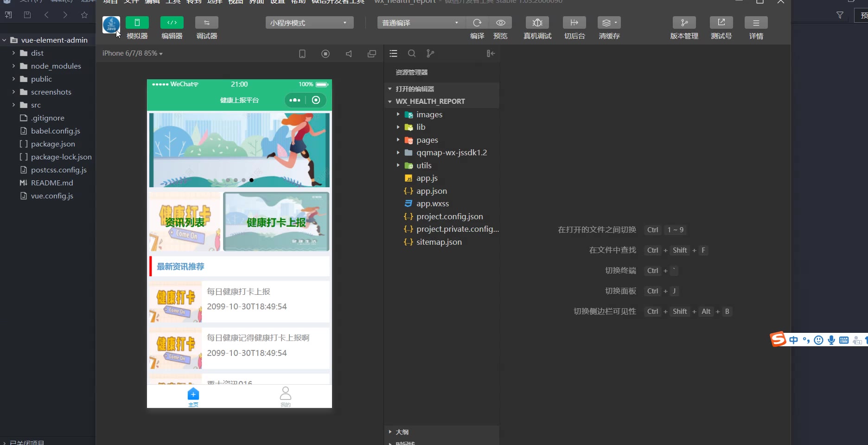Image resolution: width=868 pixels, height=445 pixels.
Task: Click the 测试号 test account icon
Action: point(721,23)
